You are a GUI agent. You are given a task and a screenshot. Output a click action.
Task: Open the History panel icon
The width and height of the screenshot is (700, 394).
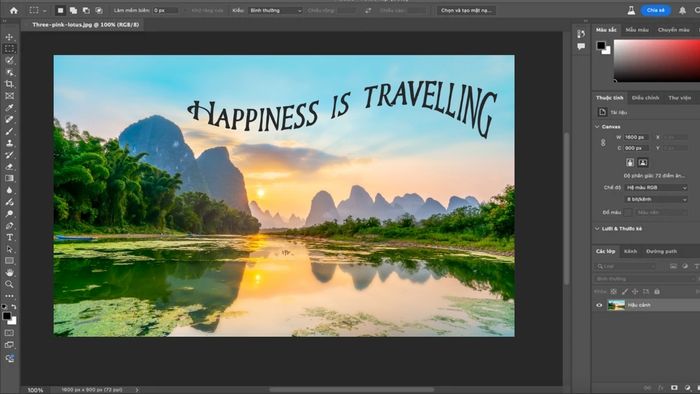581,34
